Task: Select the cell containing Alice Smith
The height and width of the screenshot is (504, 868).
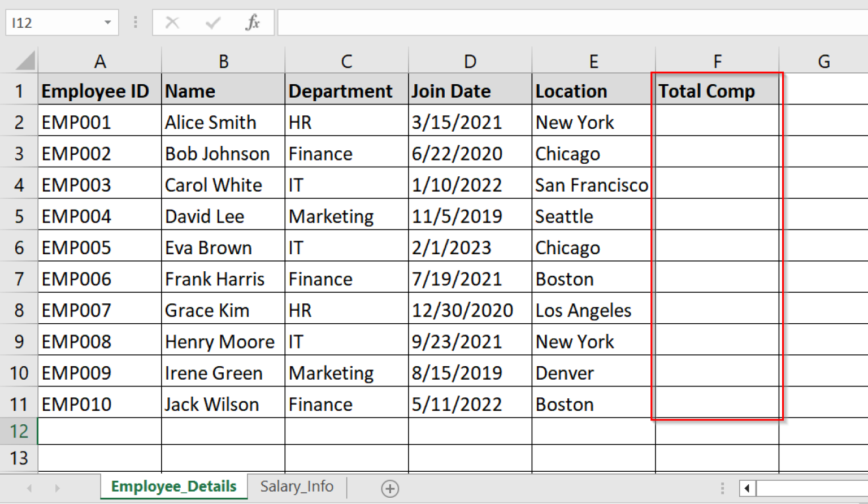Action: tap(223, 121)
